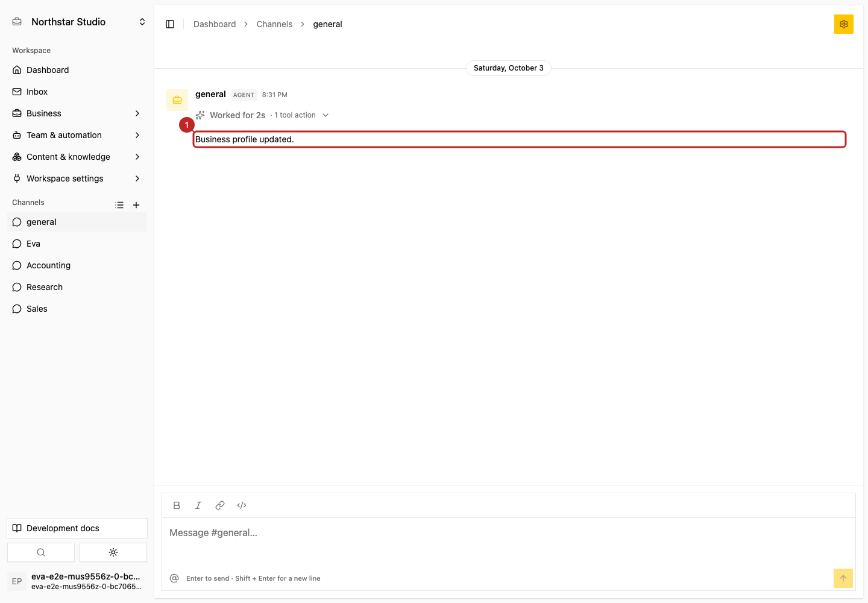
Task: Expand Team & automation section
Action: 77,135
